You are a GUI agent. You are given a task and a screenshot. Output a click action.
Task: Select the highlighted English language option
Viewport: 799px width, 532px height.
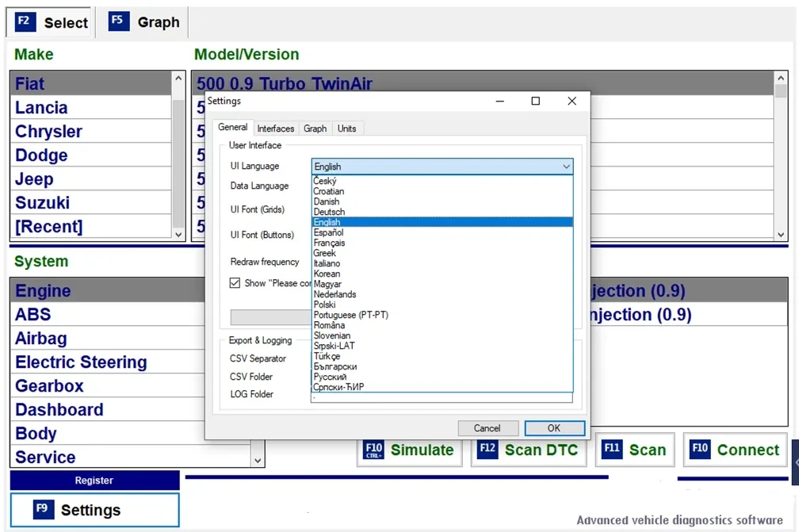coord(442,222)
